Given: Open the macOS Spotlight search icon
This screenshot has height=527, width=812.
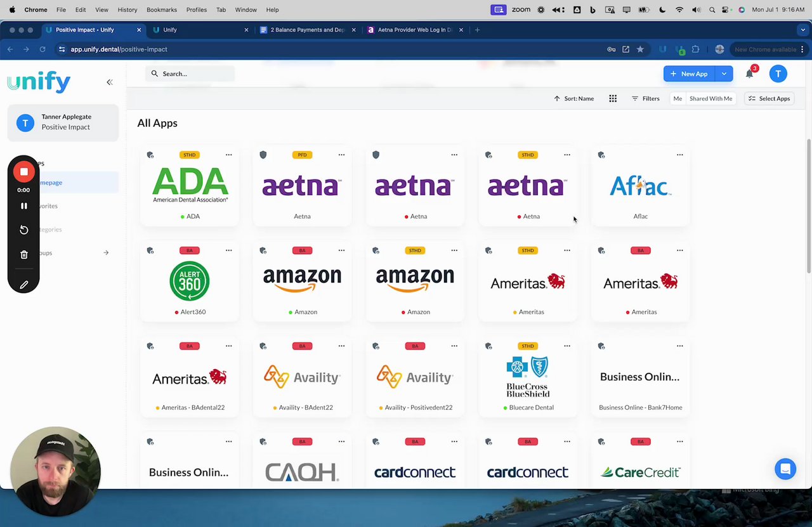Looking at the screenshot, I should [x=712, y=10].
